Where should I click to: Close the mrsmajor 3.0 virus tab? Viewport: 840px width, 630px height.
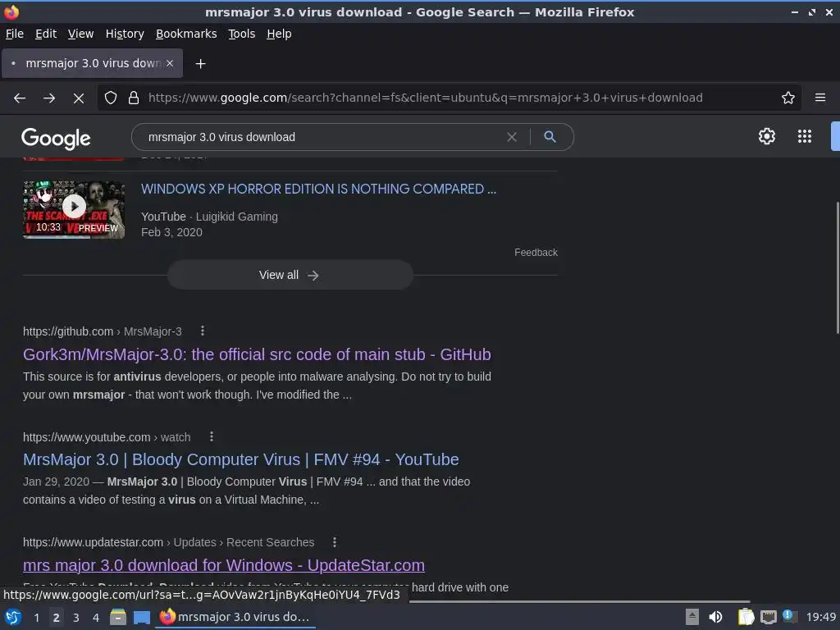pos(170,63)
